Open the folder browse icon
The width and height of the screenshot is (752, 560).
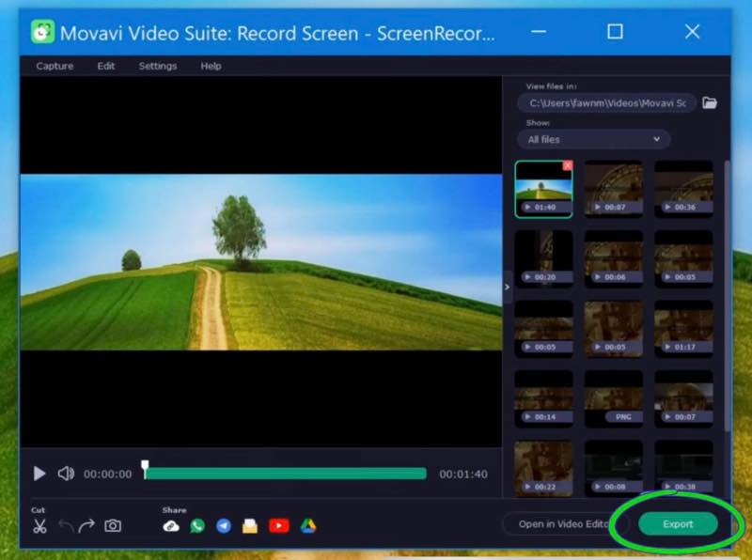(x=710, y=102)
